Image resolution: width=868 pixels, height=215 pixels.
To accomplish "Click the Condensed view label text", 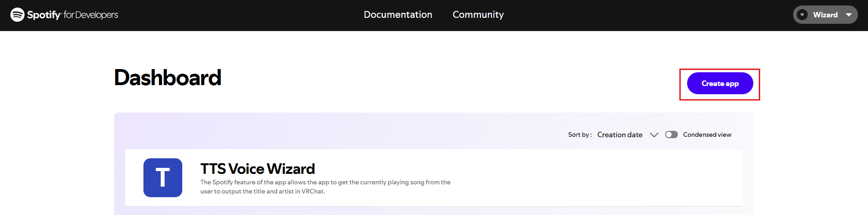I will tap(707, 134).
